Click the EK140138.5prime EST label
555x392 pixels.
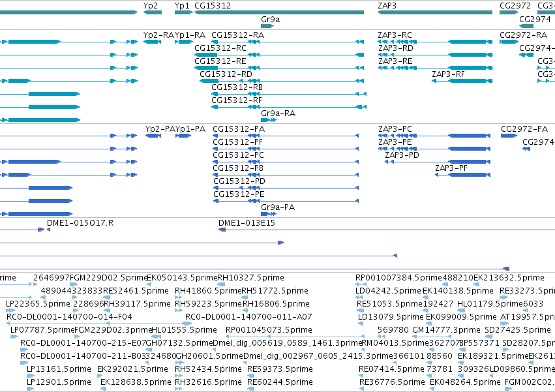pos(458,291)
